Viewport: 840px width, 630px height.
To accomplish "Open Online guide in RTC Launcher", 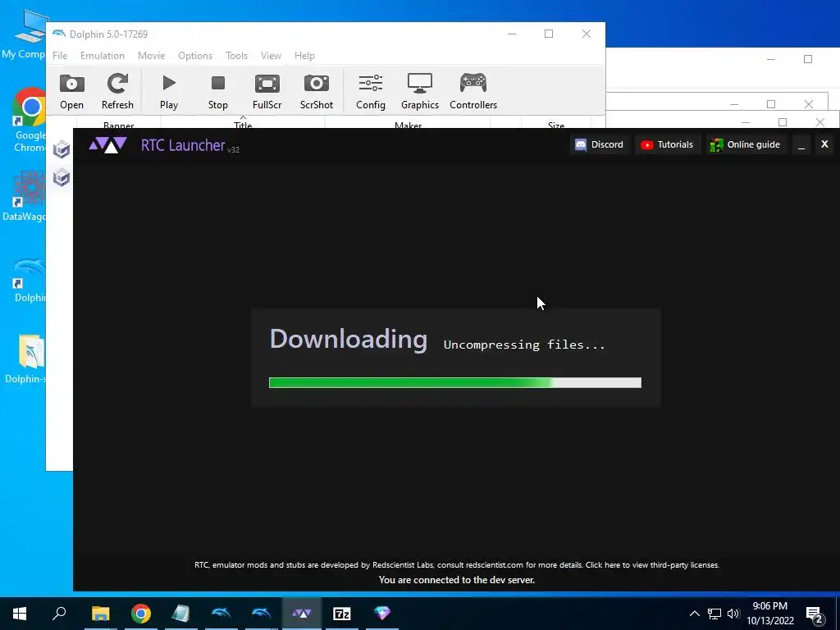I will (745, 144).
